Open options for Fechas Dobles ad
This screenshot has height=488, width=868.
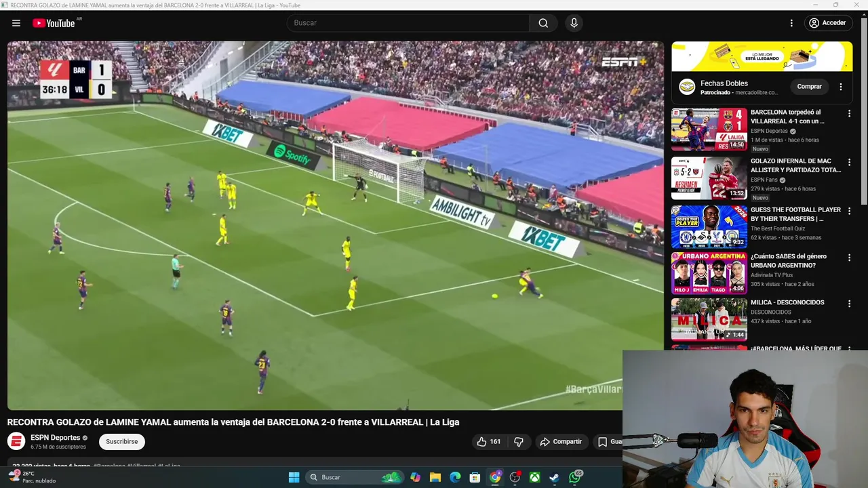pyautogui.click(x=841, y=87)
